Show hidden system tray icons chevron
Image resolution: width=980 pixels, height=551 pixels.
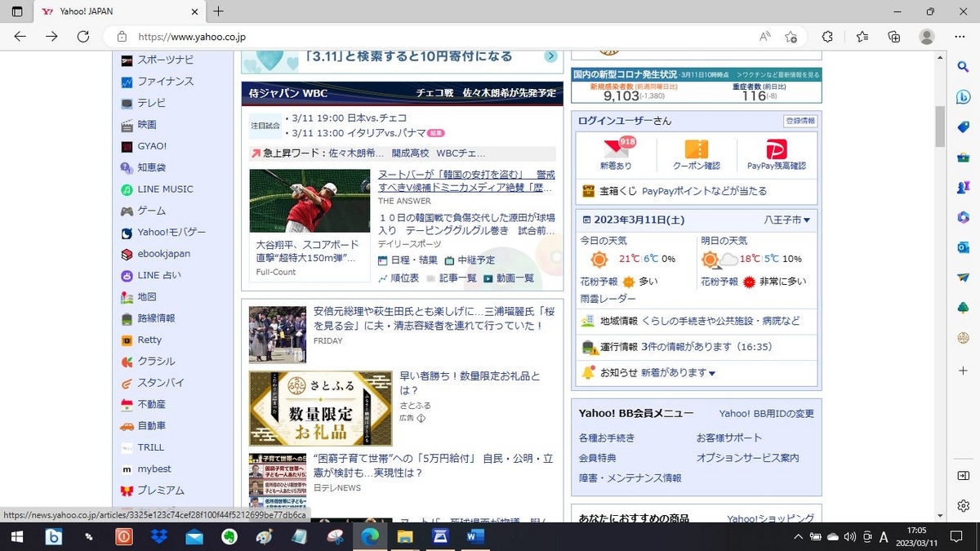tap(798, 537)
